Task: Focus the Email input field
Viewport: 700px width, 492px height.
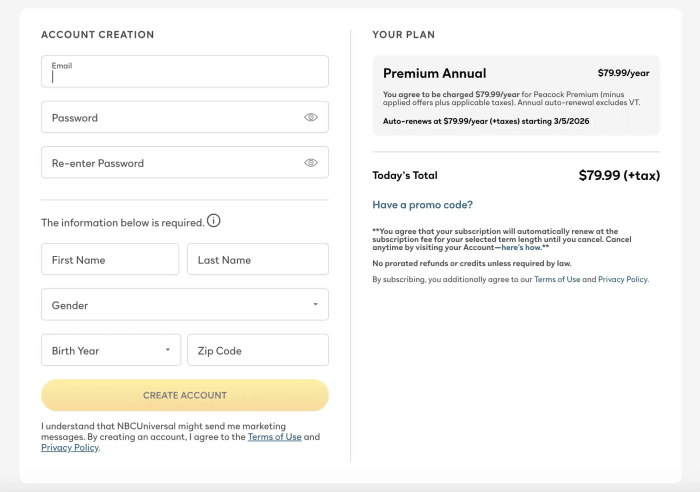Action: tap(185, 71)
